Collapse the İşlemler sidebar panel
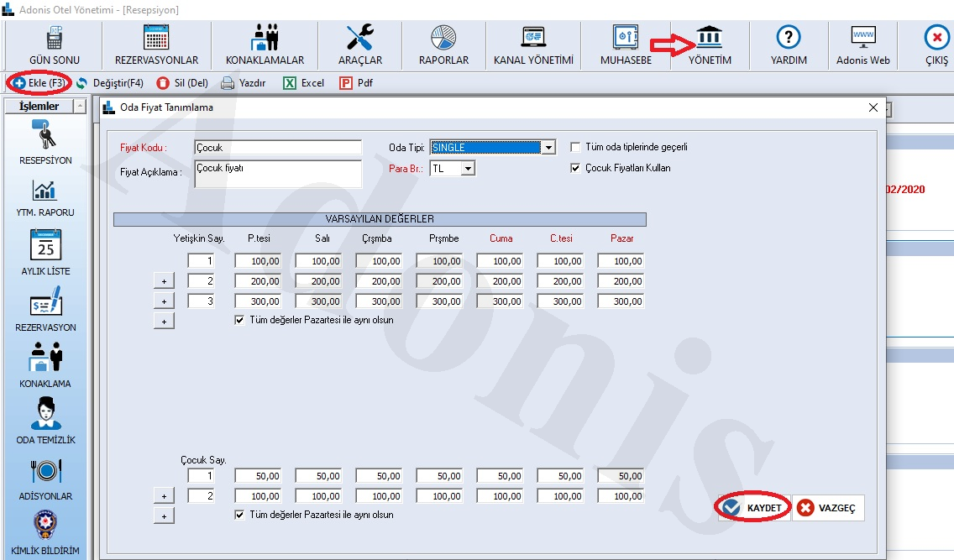This screenshot has height=560, width=954. [x=80, y=107]
